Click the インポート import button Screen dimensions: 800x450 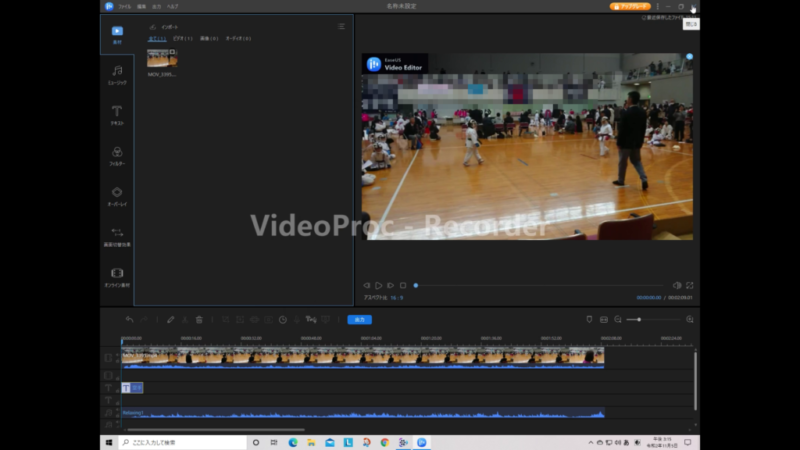click(164, 27)
